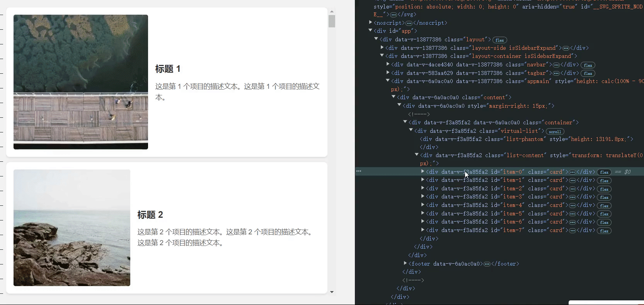Collapse the appmain div node
The height and width of the screenshot is (305, 644).
[388, 81]
